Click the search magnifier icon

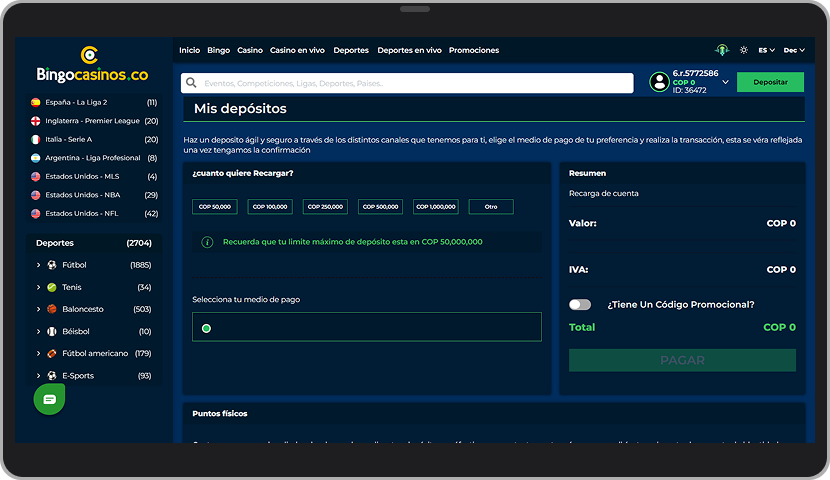190,83
